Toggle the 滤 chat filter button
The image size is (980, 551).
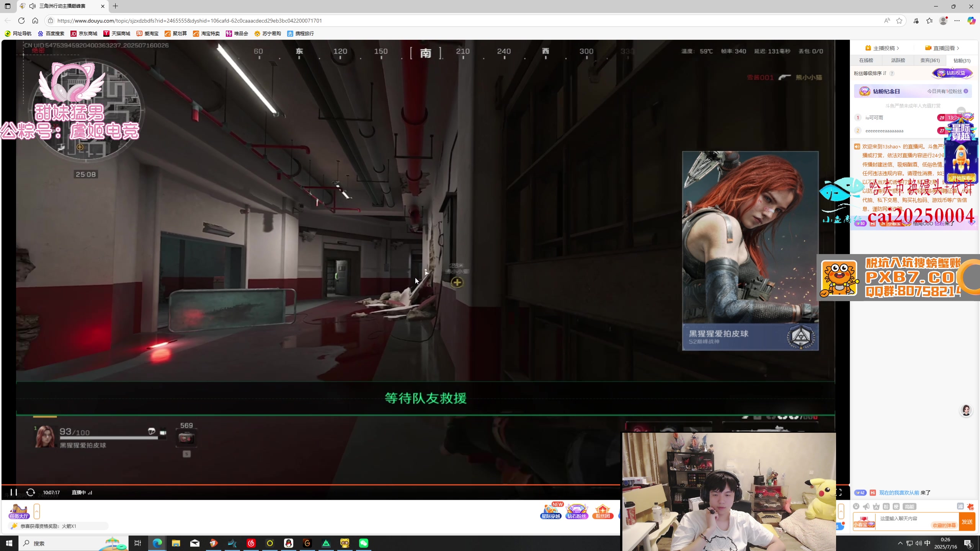[960, 506]
